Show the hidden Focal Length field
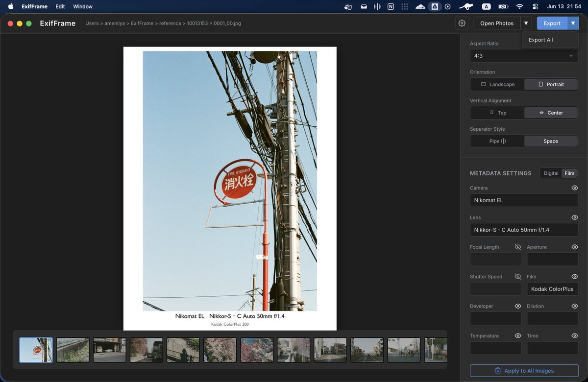588x382 pixels. coord(518,247)
